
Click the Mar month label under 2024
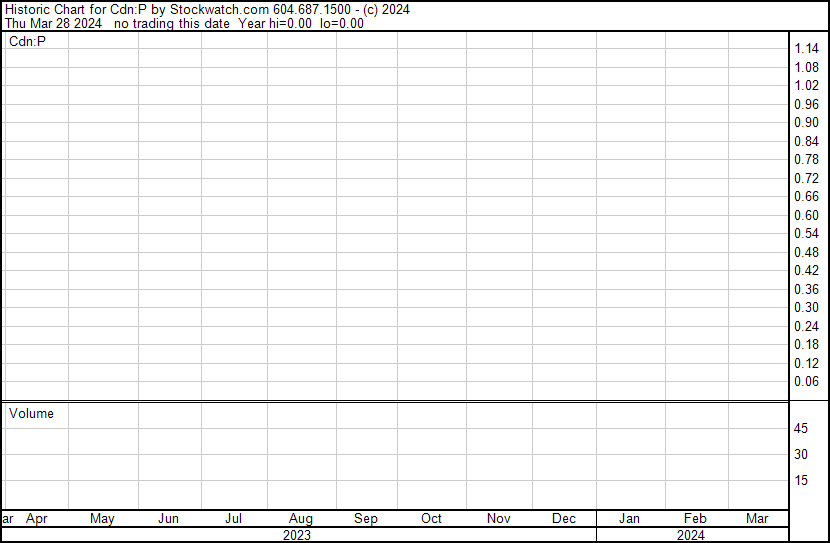(x=757, y=519)
